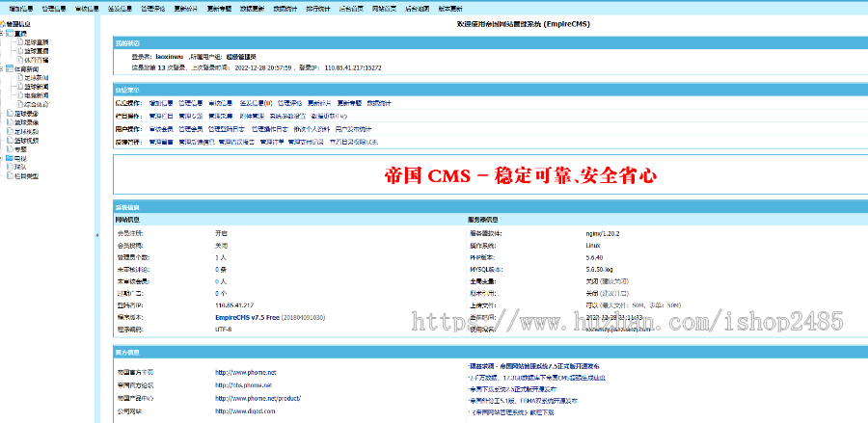Click 管理订单 link

point(272,142)
